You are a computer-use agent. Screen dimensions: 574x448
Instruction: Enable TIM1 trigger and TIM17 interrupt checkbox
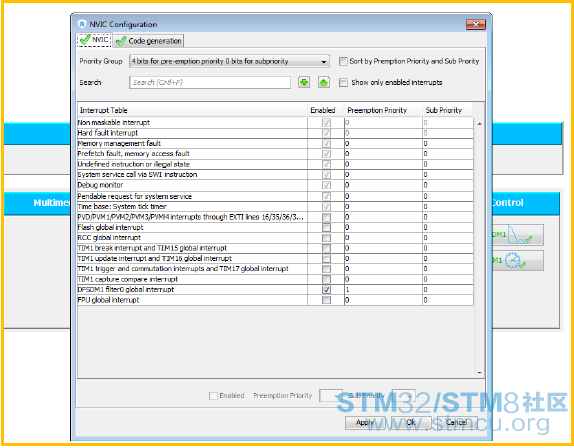[x=326, y=269]
